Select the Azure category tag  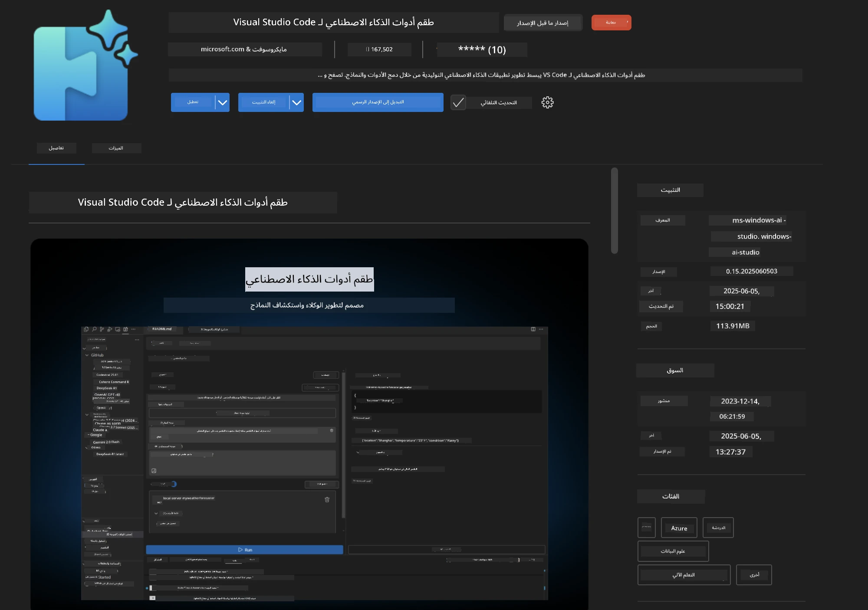[679, 528]
